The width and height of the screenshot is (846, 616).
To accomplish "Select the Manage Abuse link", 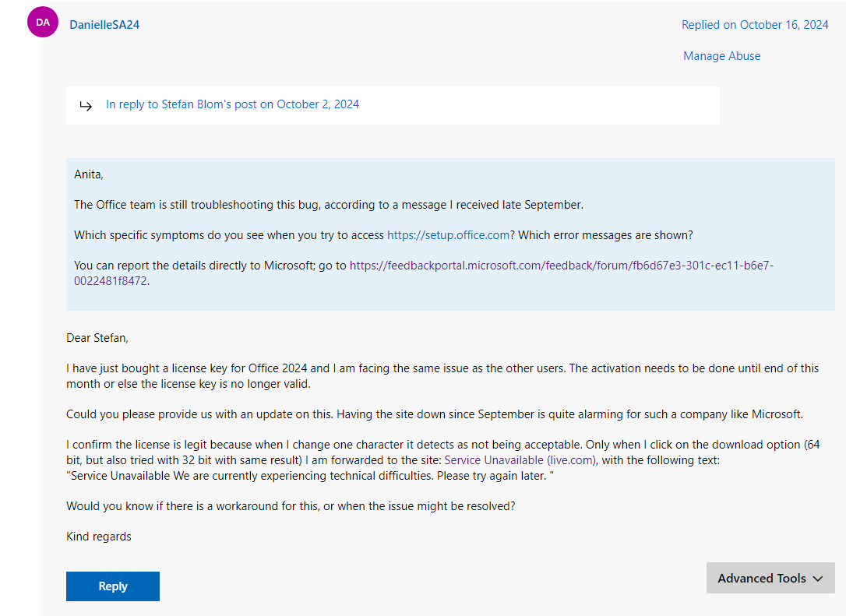I will pos(722,56).
